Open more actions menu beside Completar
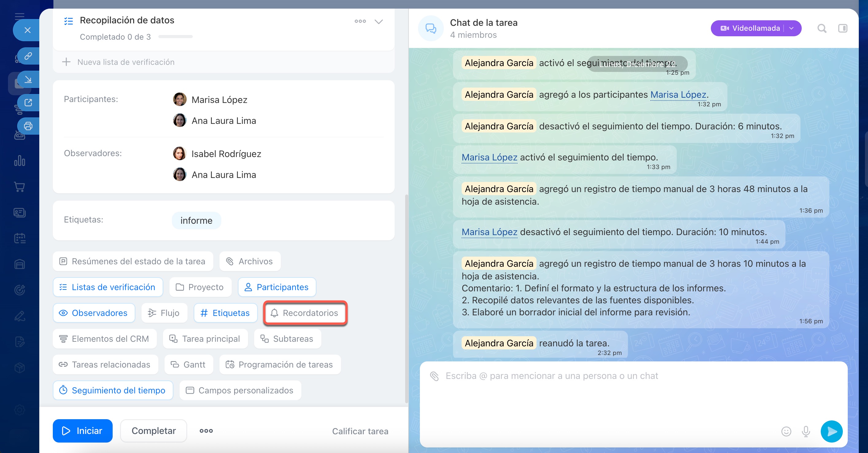 point(206,431)
